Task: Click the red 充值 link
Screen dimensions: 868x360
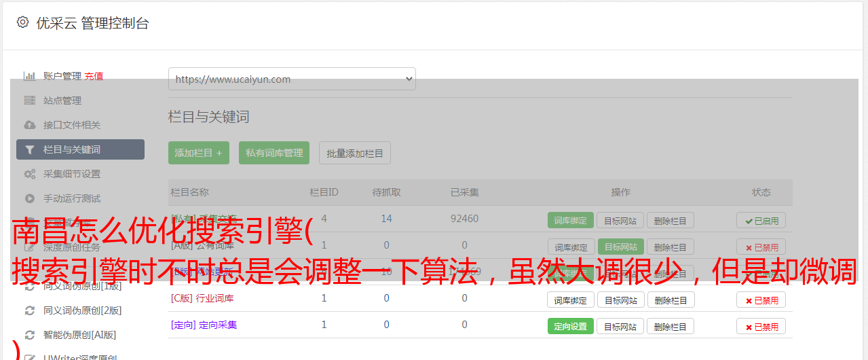Action: point(94,76)
